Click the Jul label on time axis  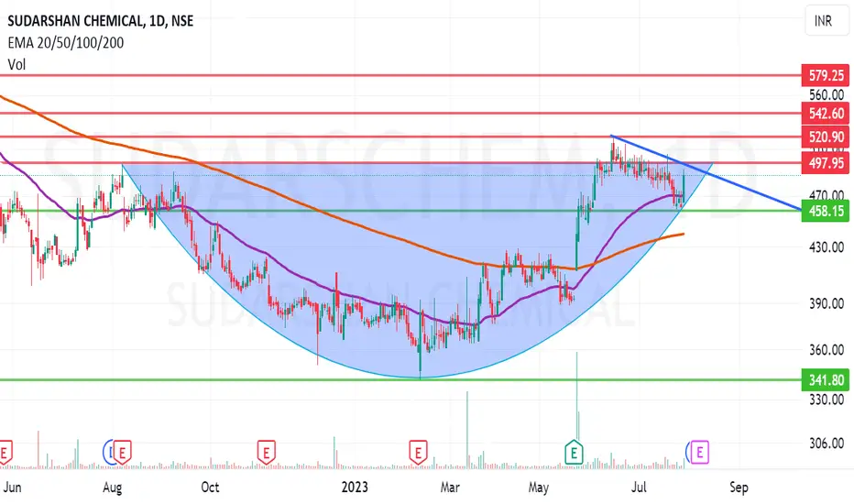coord(639,487)
